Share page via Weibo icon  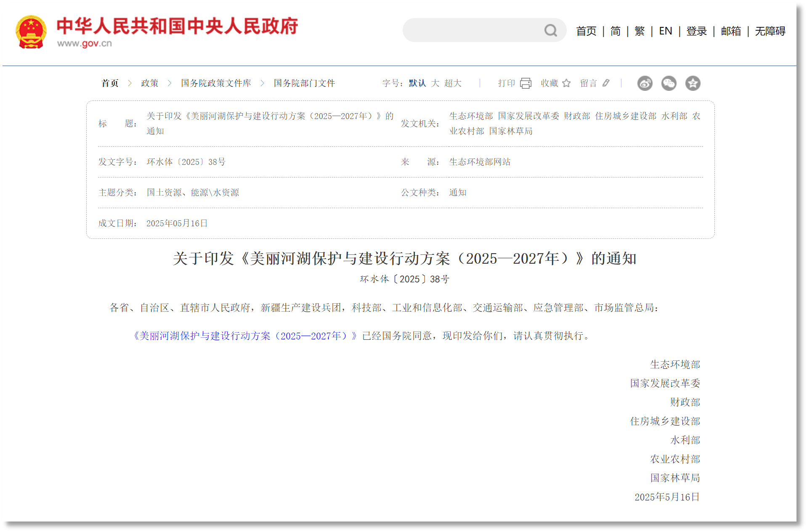point(645,83)
